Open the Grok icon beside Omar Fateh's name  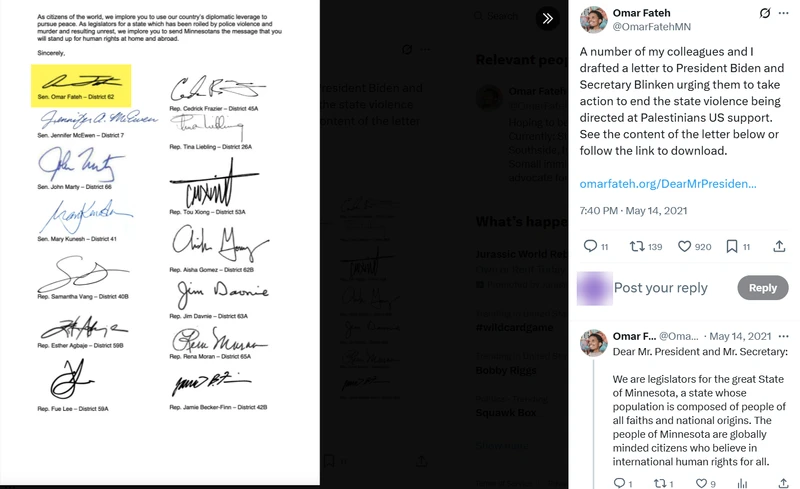click(x=764, y=13)
